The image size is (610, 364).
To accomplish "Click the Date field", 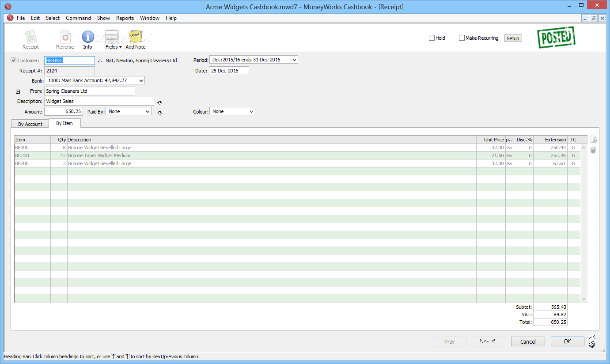I will [x=229, y=71].
